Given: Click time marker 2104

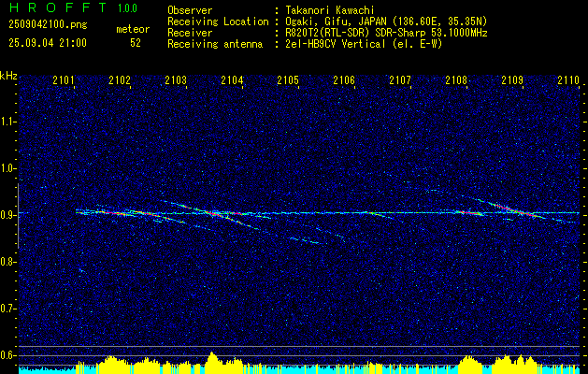Looking at the screenshot, I should pyautogui.click(x=232, y=80).
